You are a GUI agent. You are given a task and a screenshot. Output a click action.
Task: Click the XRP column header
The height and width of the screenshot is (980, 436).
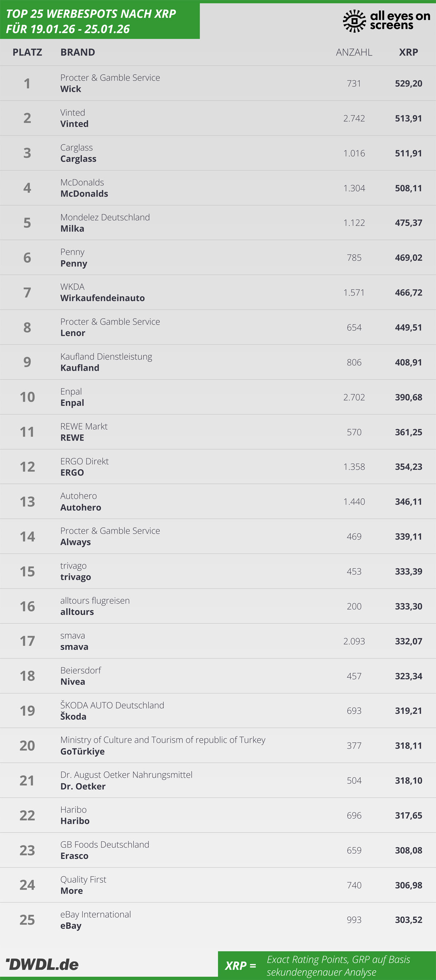point(408,52)
